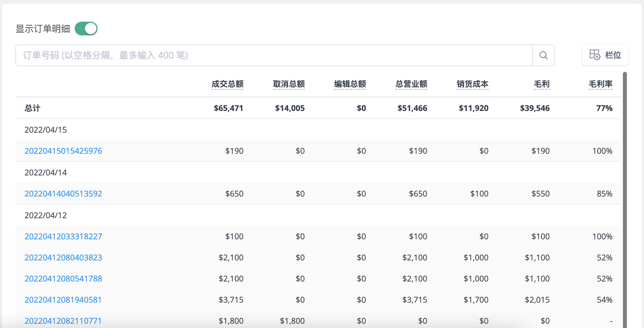Click the 2022/04/12 date group row
Image resolution: width=644 pixels, height=328 pixels.
point(319,215)
